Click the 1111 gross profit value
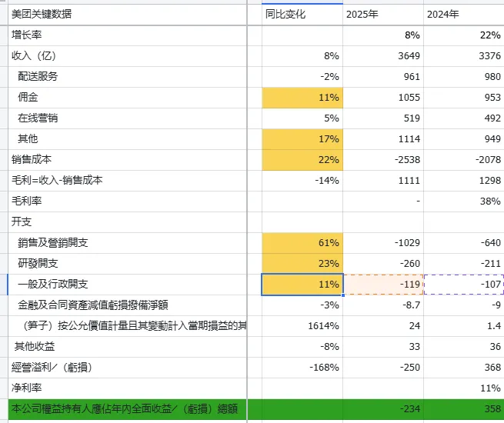This screenshot has width=504, height=423. [383, 181]
